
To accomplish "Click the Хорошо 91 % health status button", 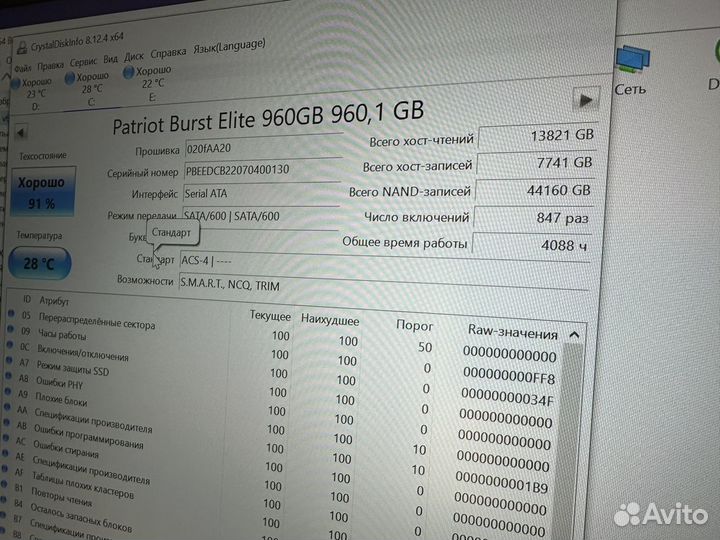I will (43, 192).
